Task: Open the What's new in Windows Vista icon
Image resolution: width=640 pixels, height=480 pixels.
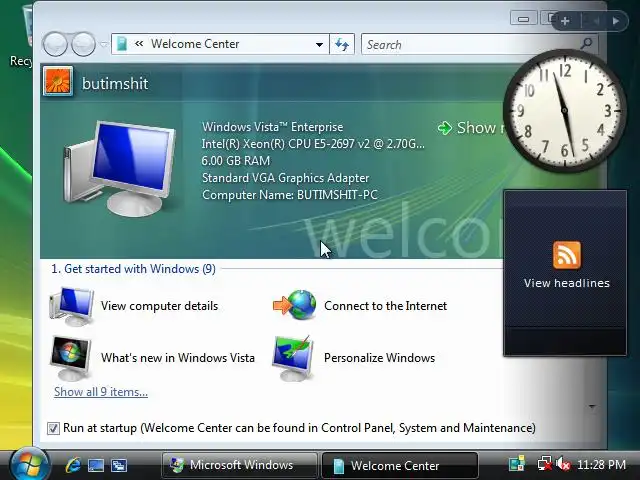Action: click(x=71, y=358)
